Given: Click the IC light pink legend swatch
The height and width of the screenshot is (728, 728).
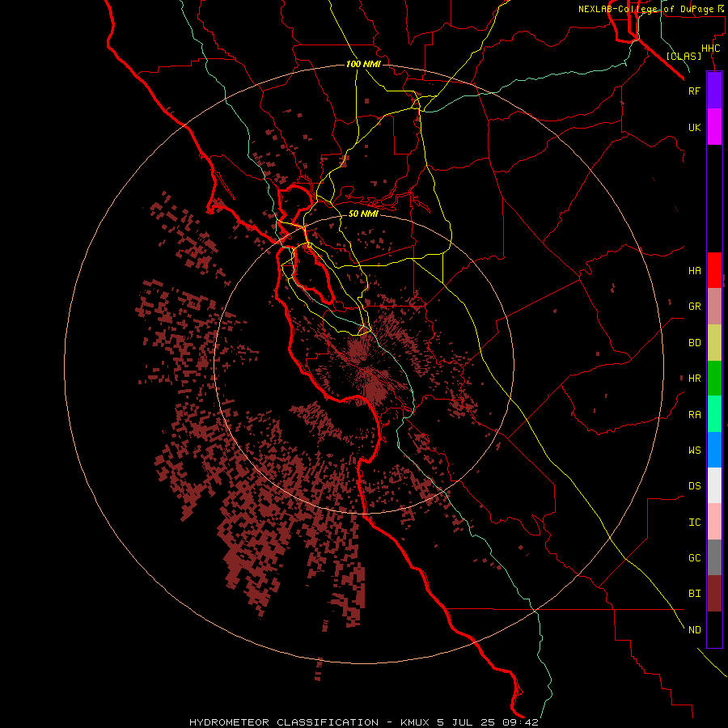Looking at the screenshot, I should [x=714, y=522].
